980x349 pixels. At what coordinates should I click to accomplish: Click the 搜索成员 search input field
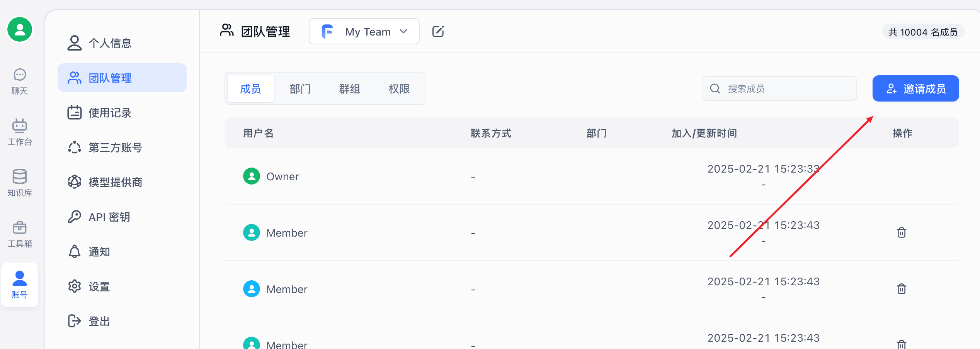click(x=784, y=89)
